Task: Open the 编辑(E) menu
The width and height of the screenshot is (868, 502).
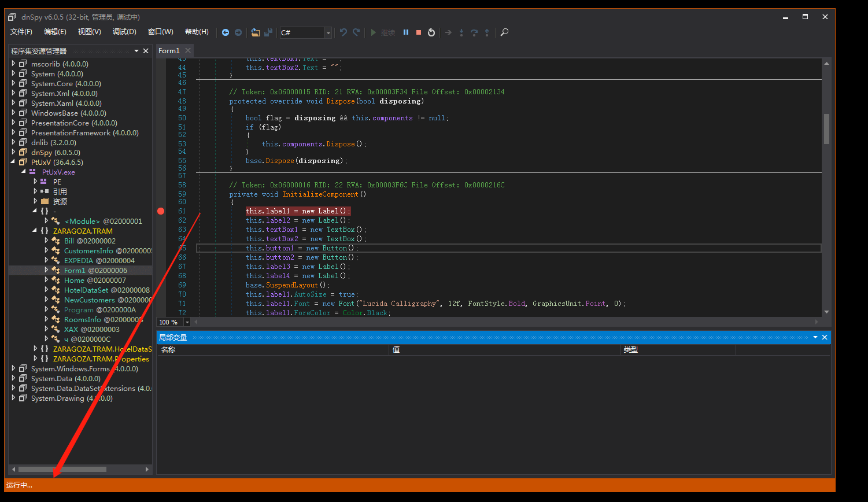Action: pos(56,32)
